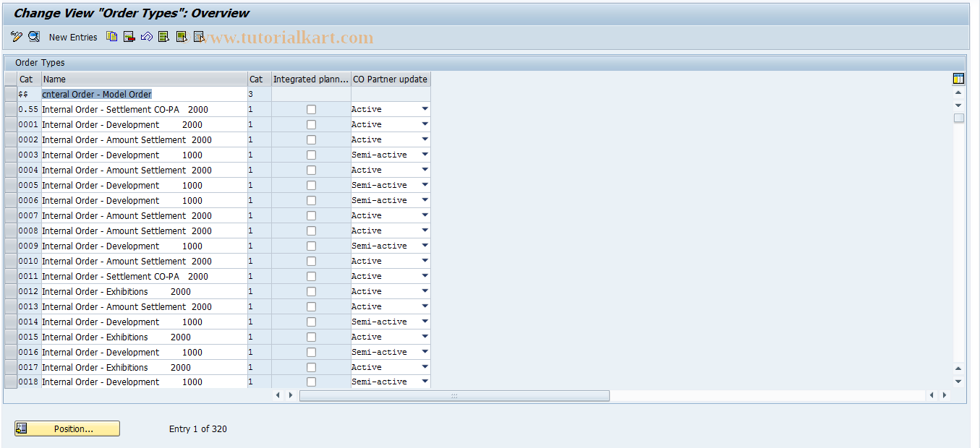Click order type code 0010
Viewport: 980px width, 448px height.
[29, 261]
